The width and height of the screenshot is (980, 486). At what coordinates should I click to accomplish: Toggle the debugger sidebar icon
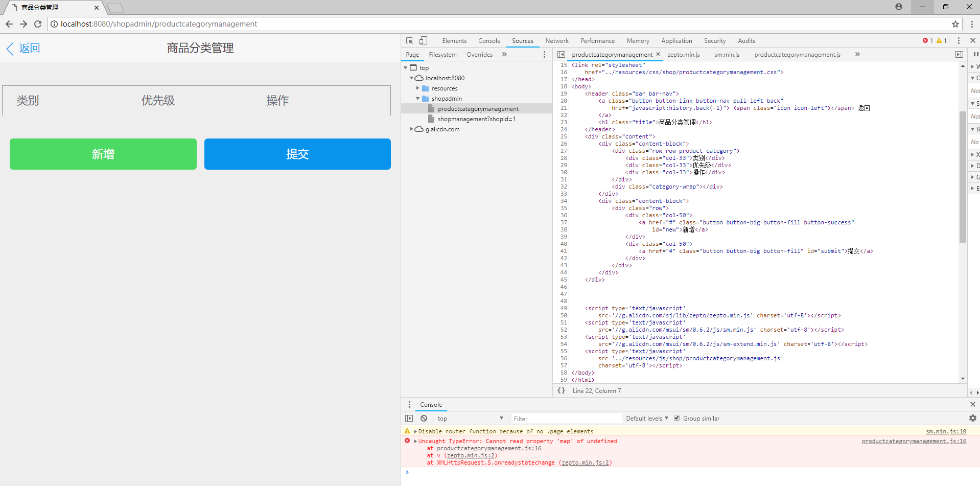point(959,55)
